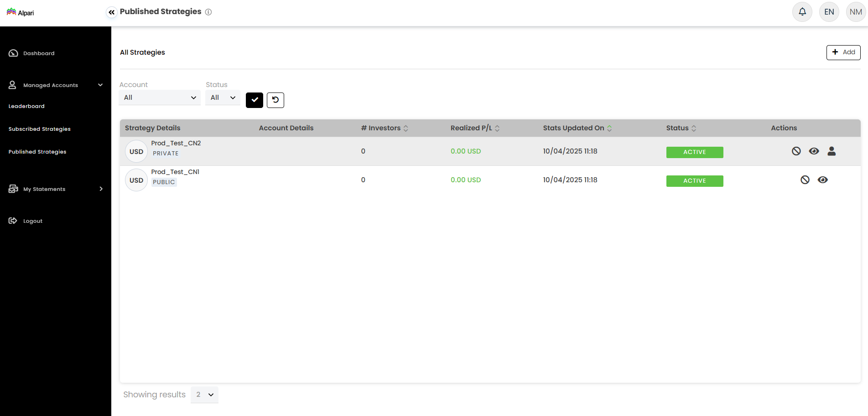Open the Status filter dropdown
Screen dimensions: 868x416
[x=223, y=98]
